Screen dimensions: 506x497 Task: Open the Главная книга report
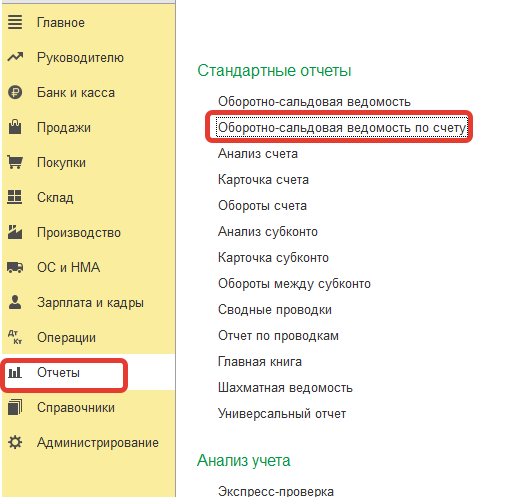(x=260, y=362)
